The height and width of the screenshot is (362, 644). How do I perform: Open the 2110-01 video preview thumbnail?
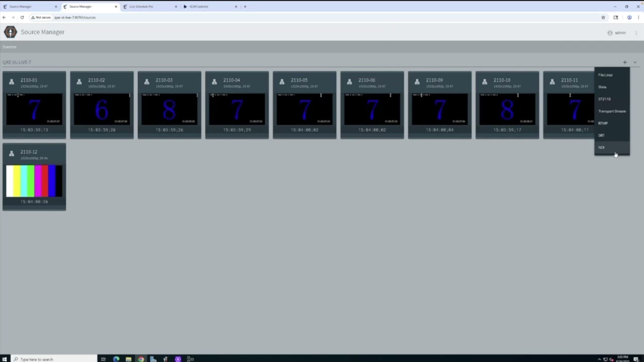pos(34,109)
